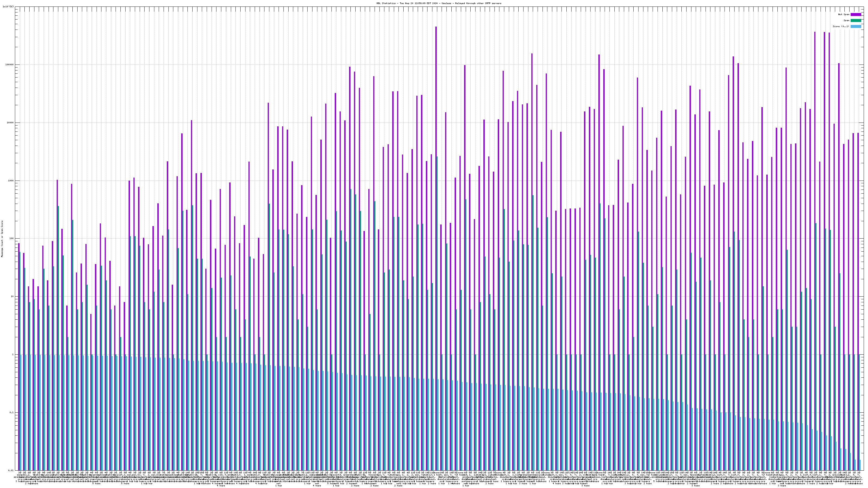Screen dimensions: 868x488
Task: Click the 0.1 y-axis tick label
Action: pos(11,413)
